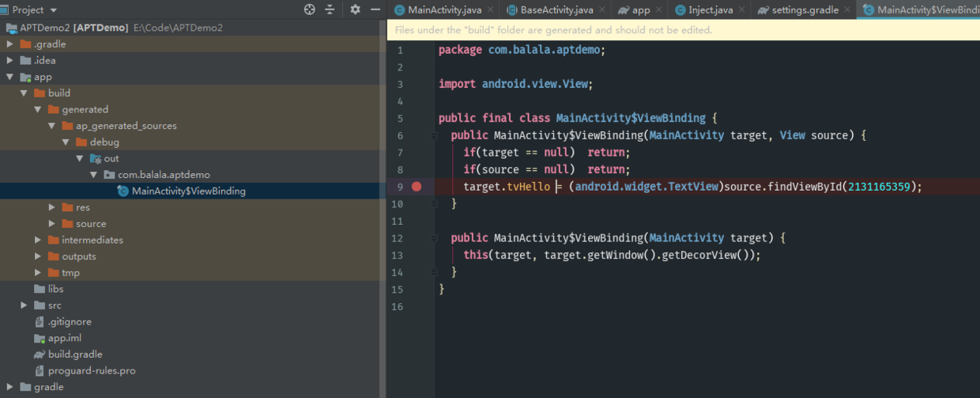980x398 pixels.
Task: Click the Collapse All icon in Project panel
Action: click(x=330, y=9)
